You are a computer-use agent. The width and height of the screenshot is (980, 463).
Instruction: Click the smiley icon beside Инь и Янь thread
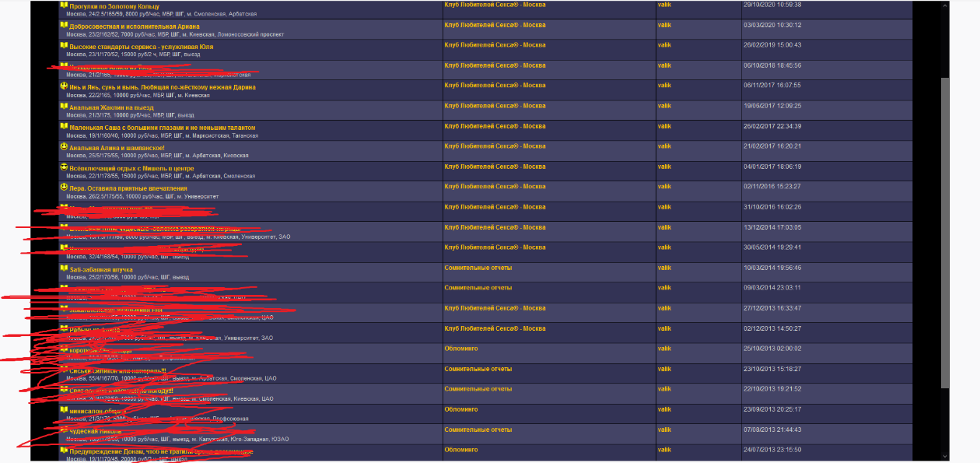(64, 87)
